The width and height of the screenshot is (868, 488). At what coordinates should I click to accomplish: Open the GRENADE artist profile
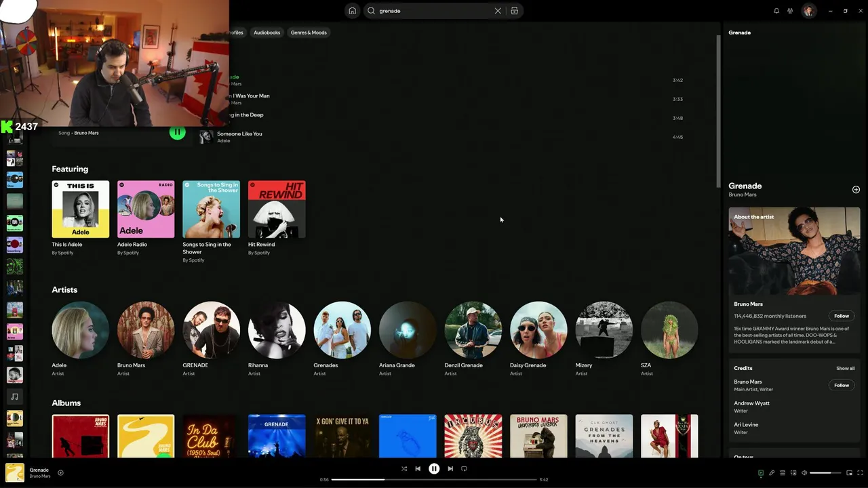click(212, 330)
